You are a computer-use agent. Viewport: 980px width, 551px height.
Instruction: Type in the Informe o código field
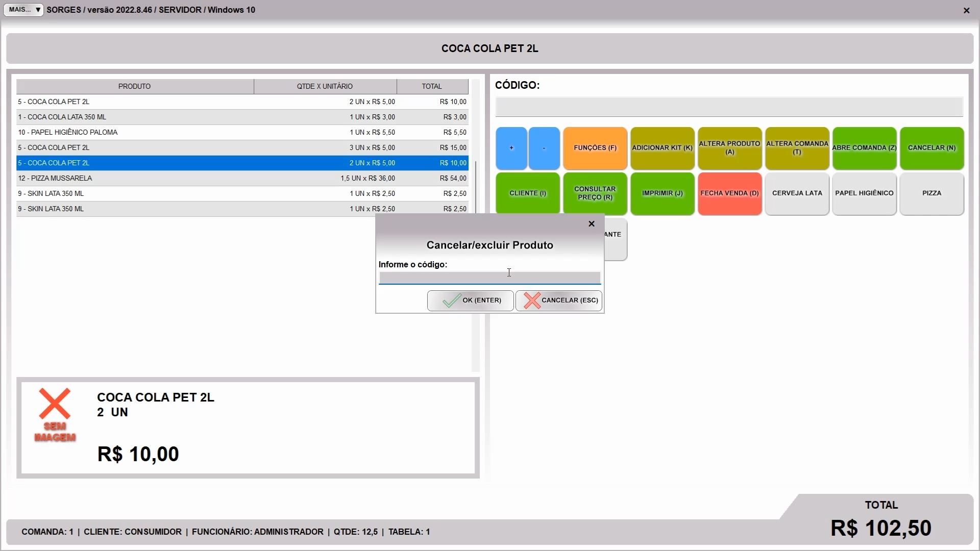(x=489, y=278)
